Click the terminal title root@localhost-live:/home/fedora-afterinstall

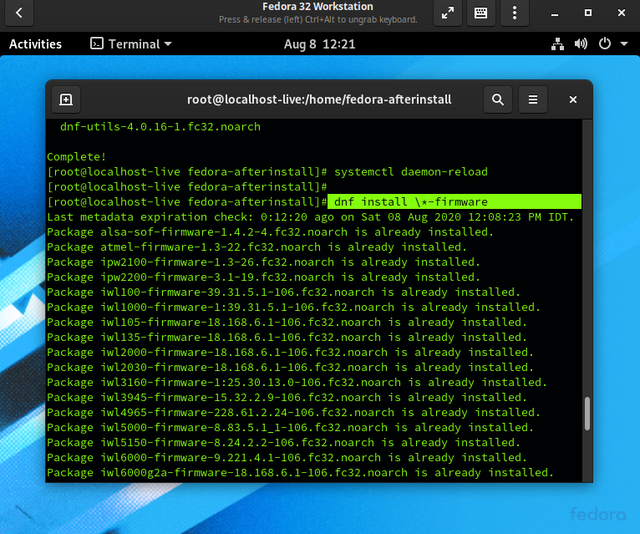pos(319,99)
